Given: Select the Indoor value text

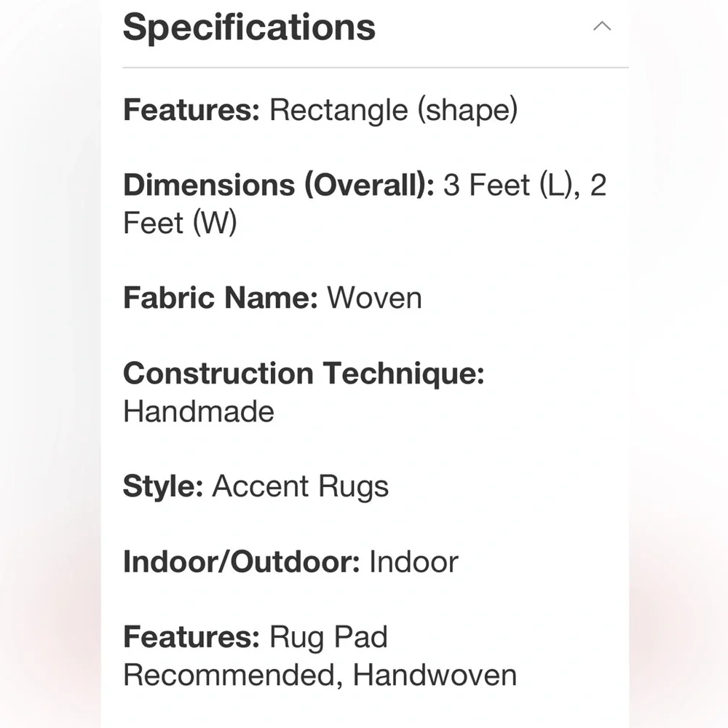Looking at the screenshot, I should coord(414,562).
